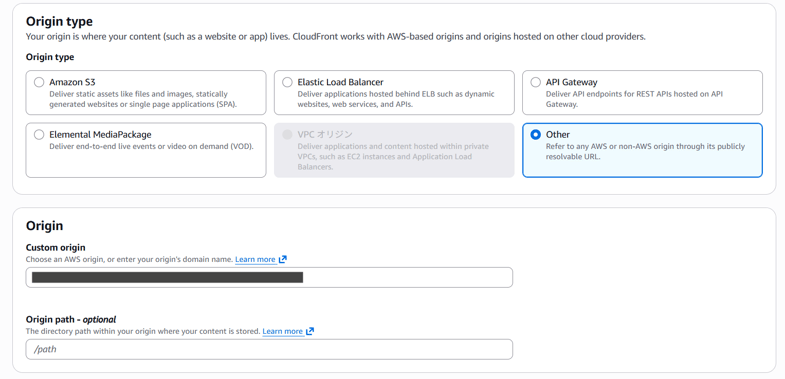785x379 pixels.
Task: Select API Gateway as origin type
Action: pos(536,83)
